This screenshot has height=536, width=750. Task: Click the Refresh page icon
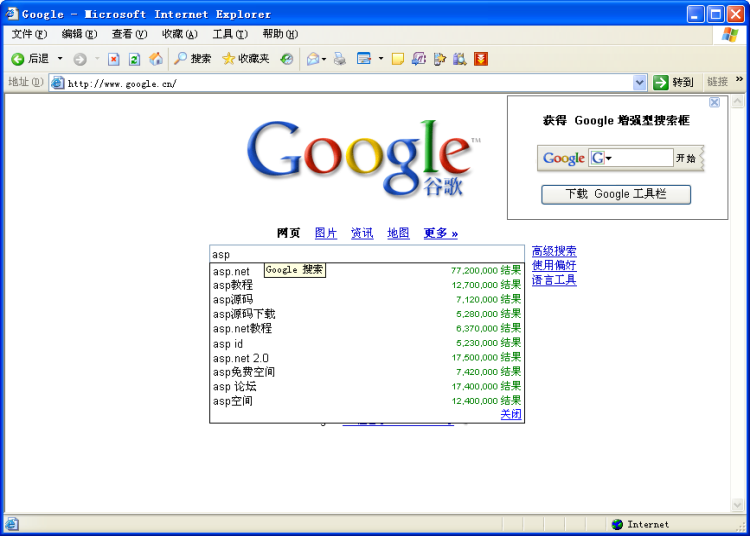point(134,59)
